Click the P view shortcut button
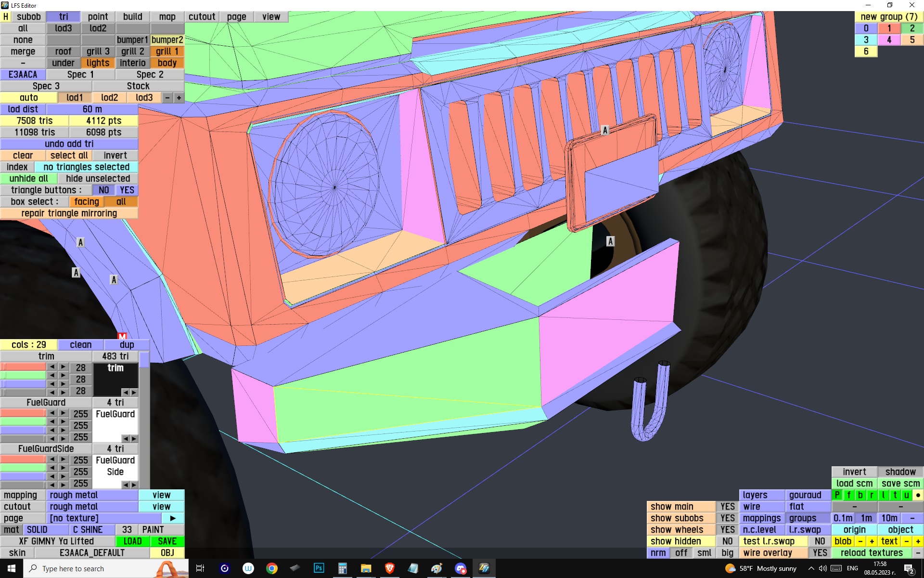Viewport: 924px width, 578px height. [837, 495]
